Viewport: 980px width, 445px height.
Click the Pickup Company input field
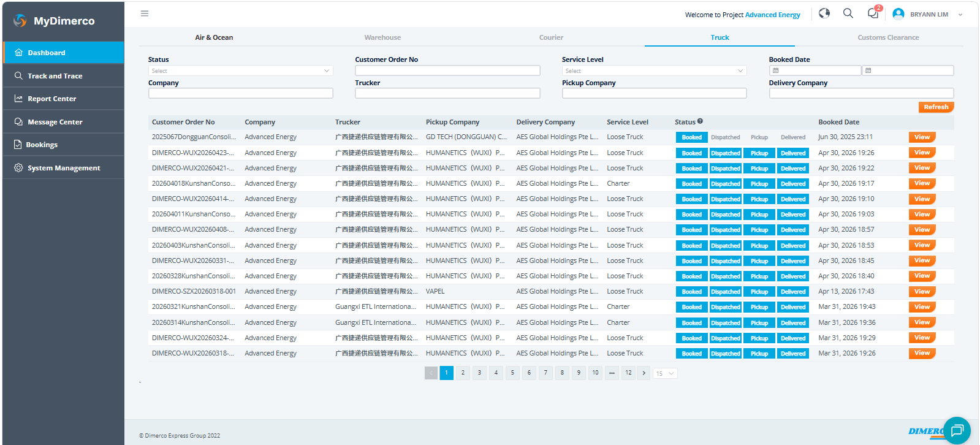pyautogui.click(x=655, y=93)
